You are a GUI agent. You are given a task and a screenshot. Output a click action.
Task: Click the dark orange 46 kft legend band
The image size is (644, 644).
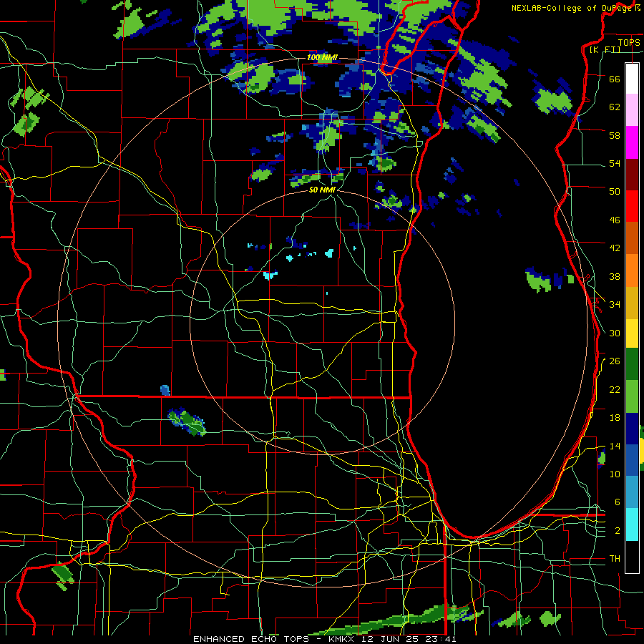pos(632,238)
